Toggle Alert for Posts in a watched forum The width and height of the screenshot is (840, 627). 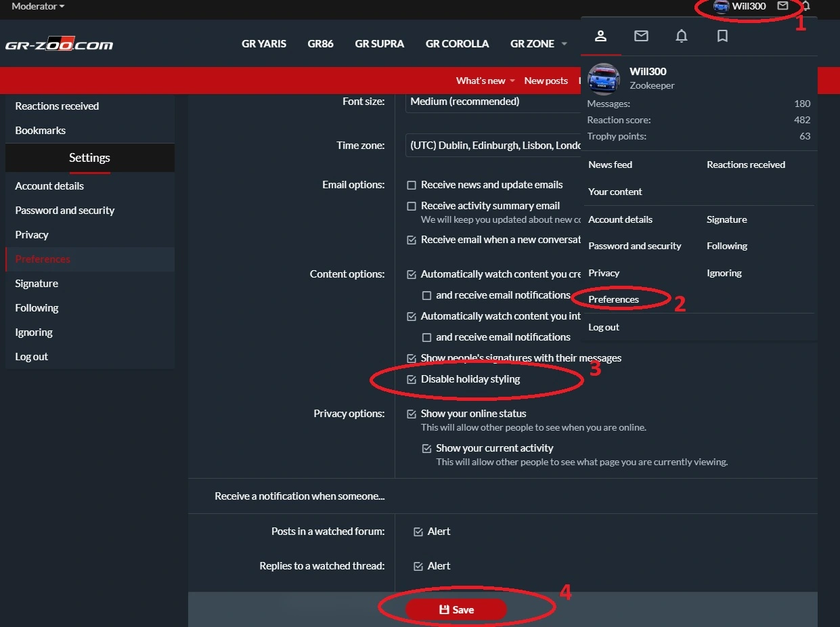point(418,532)
